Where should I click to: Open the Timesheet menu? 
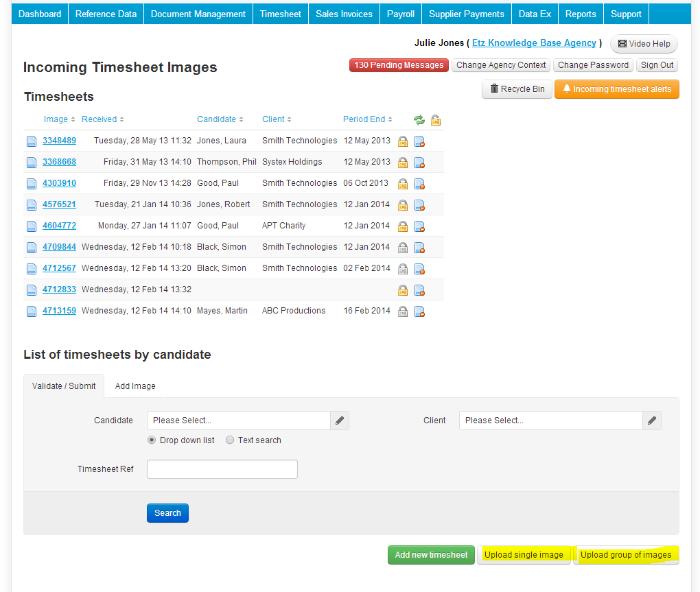click(x=281, y=14)
